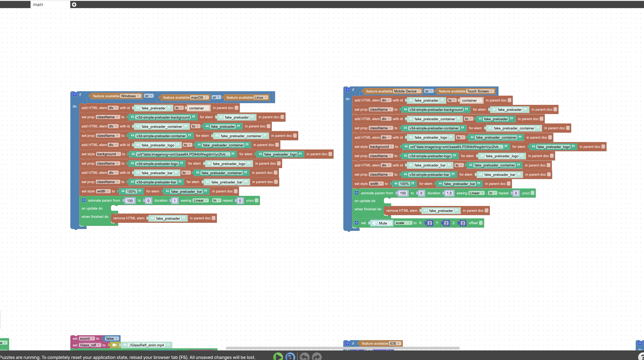Image resolution: width=644 pixels, height=360 pixels.
Task: Open width style dropdown on right block
Action: pos(376,184)
